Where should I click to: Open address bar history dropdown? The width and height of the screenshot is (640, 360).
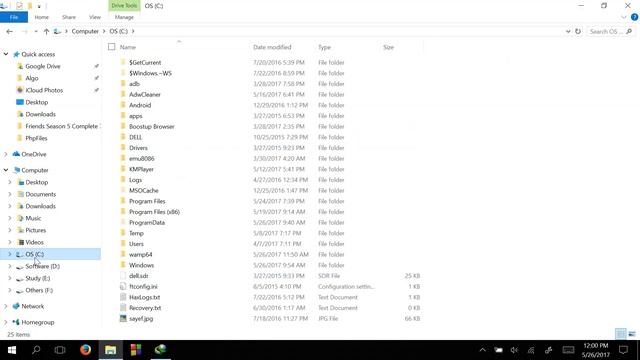568,31
